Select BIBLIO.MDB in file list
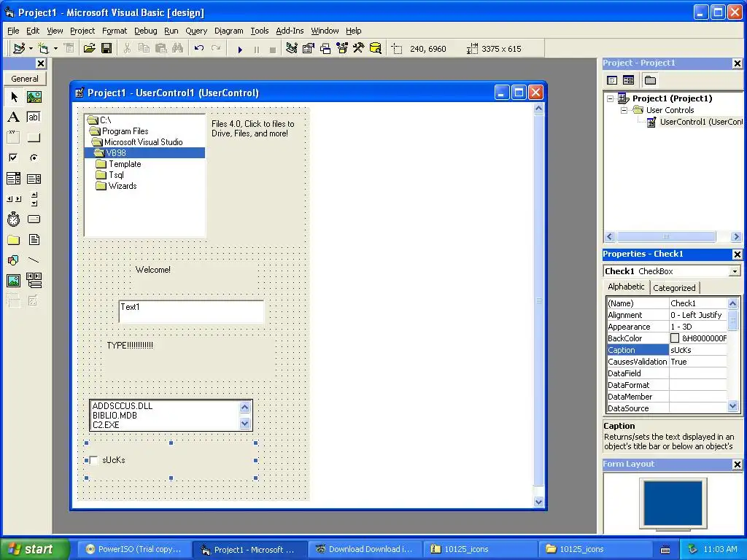Screen dimensions: 747x560 tap(115, 415)
